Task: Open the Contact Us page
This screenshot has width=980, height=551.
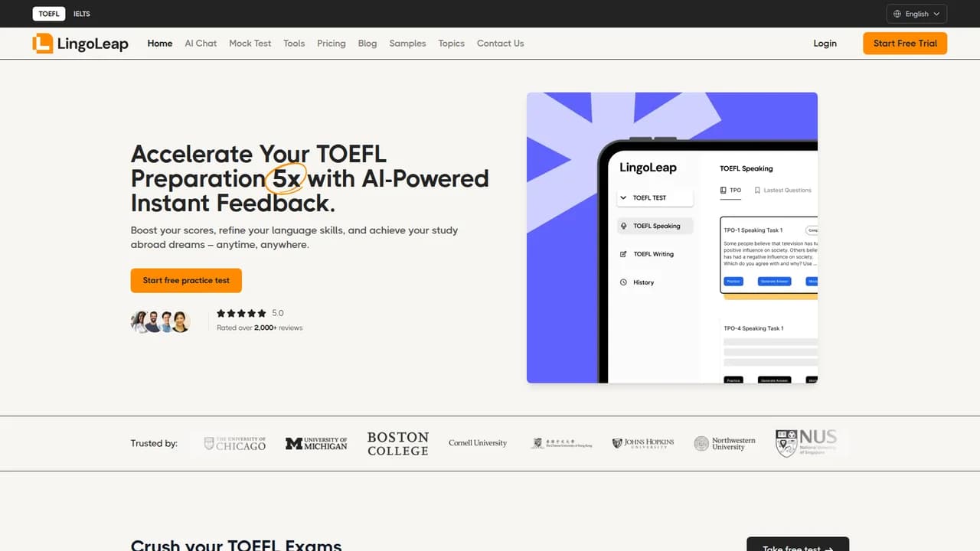Action: click(501, 44)
